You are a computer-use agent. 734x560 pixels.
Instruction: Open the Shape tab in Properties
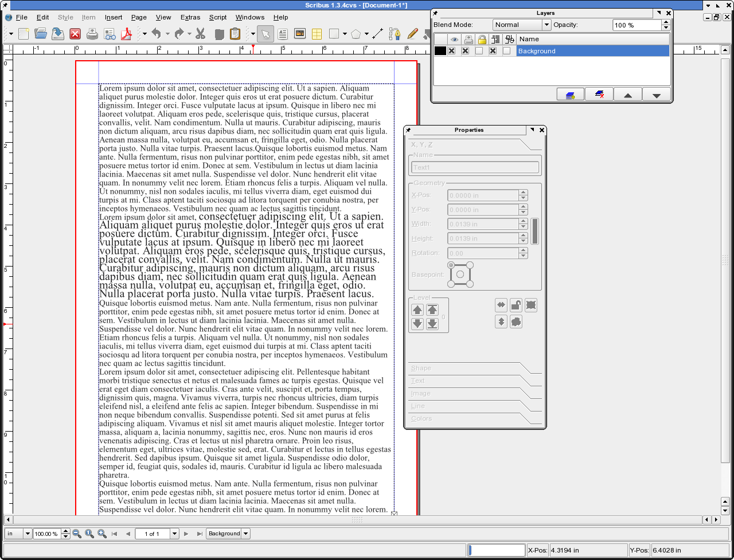(x=421, y=368)
